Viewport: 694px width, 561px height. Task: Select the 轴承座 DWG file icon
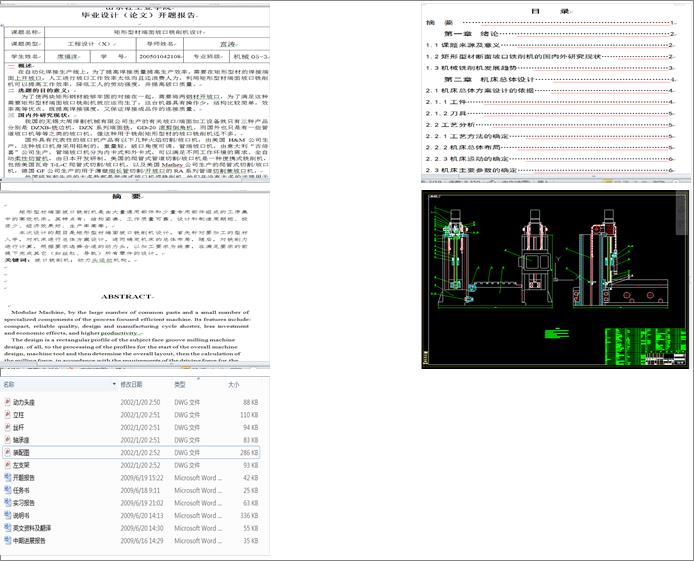(8, 440)
